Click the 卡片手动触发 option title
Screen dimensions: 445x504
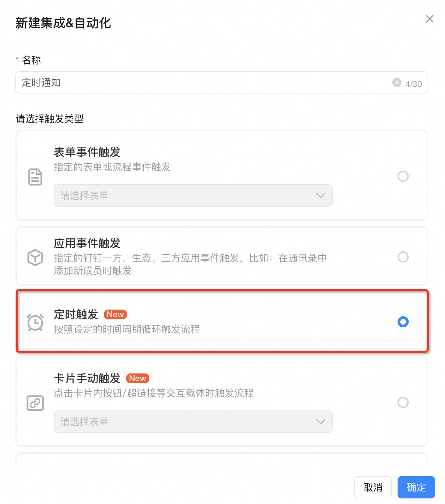[87, 378]
